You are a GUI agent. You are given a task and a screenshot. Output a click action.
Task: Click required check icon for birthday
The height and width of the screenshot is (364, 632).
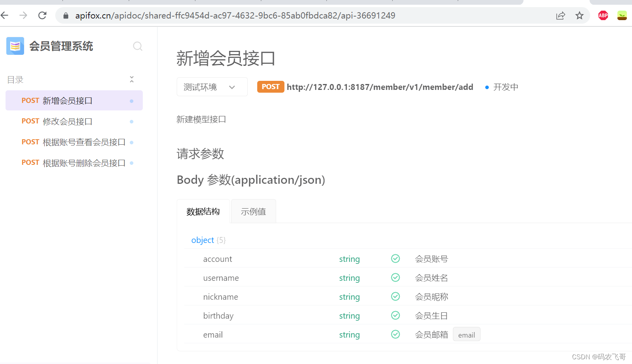pos(395,315)
